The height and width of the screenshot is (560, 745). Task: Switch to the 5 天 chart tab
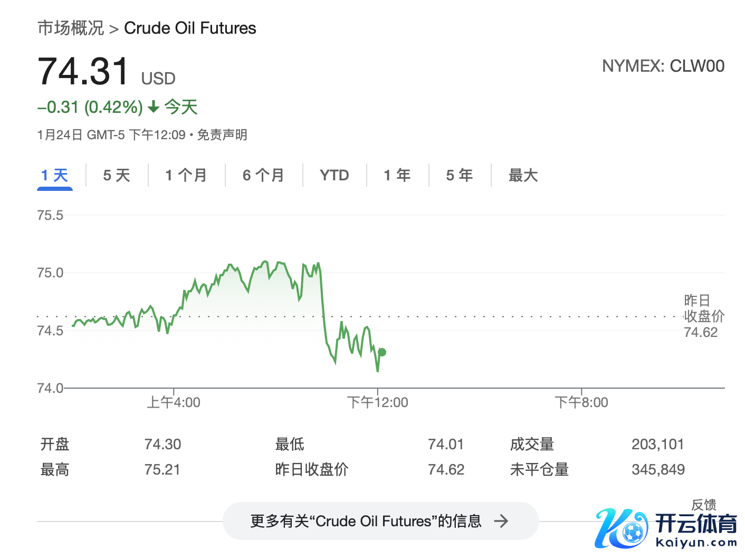pyautogui.click(x=117, y=175)
